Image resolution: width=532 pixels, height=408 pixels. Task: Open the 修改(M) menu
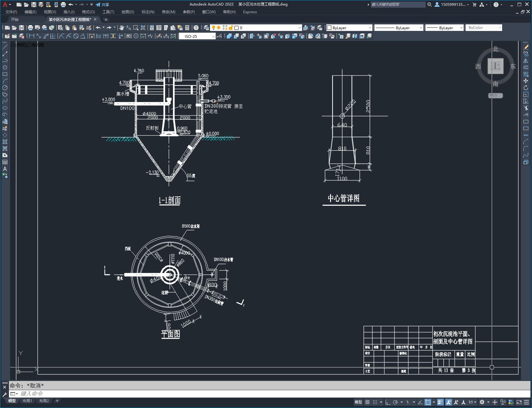(168, 12)
